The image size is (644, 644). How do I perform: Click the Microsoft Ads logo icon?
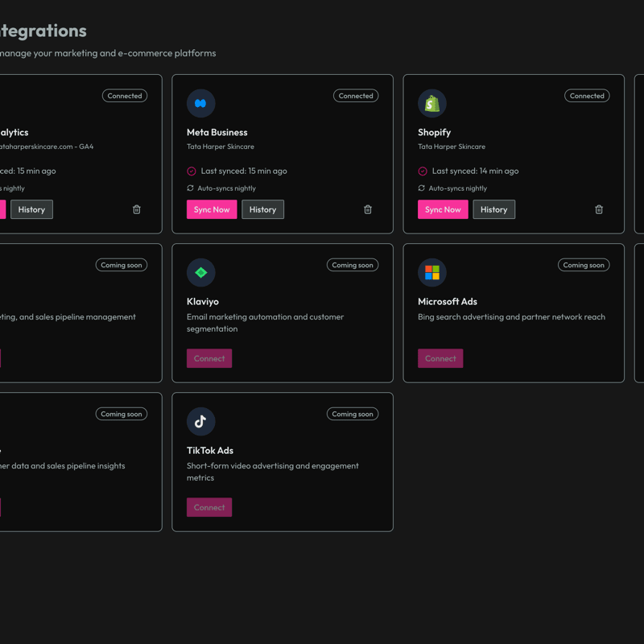[x=432, y=273]
